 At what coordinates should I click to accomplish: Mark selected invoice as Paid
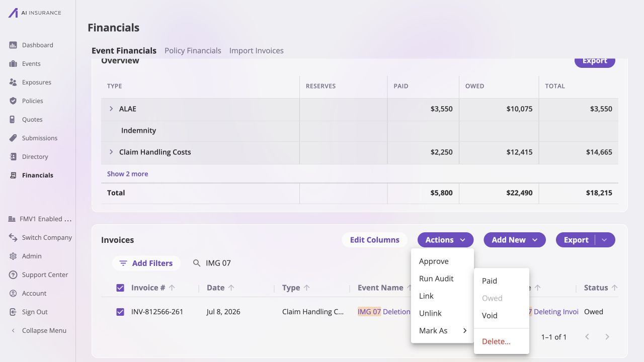(x=502, y=281)
